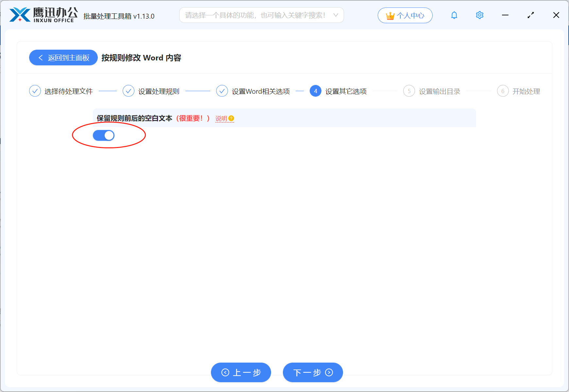Click 返回到主面板 button
The height and width of the screenshot is (392, 569).
click(63, 57)
